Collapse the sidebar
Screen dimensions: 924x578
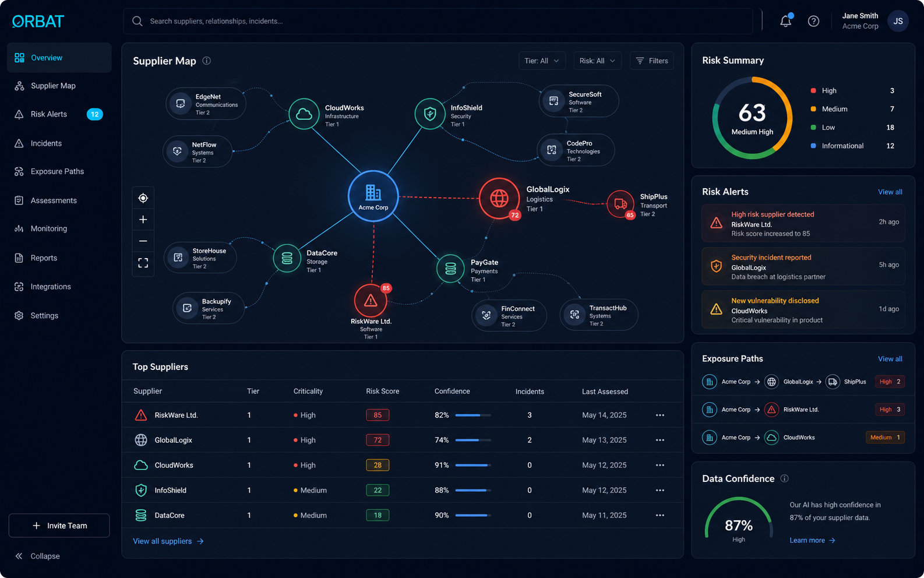click(x=38, y=556)
